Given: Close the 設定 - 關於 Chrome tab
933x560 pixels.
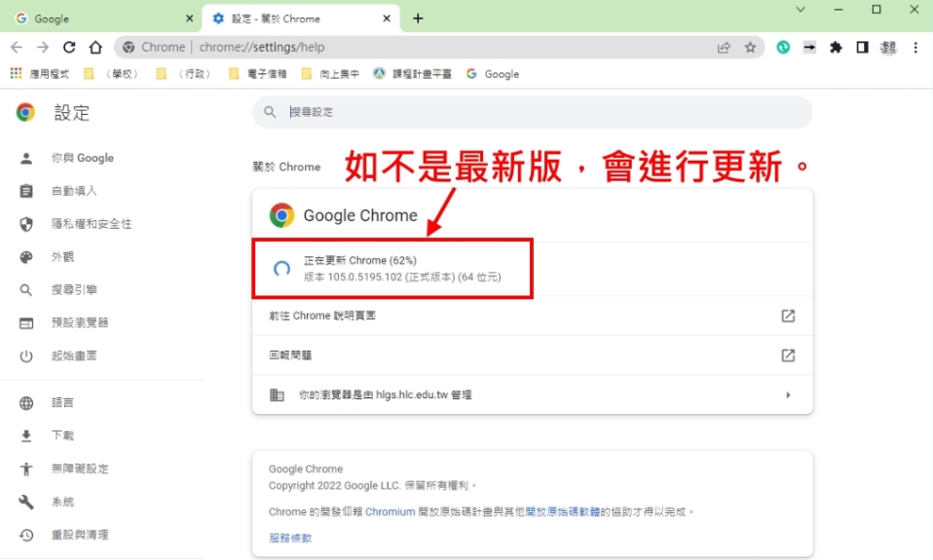Looking at the screenshot, I should click(387, 19).
